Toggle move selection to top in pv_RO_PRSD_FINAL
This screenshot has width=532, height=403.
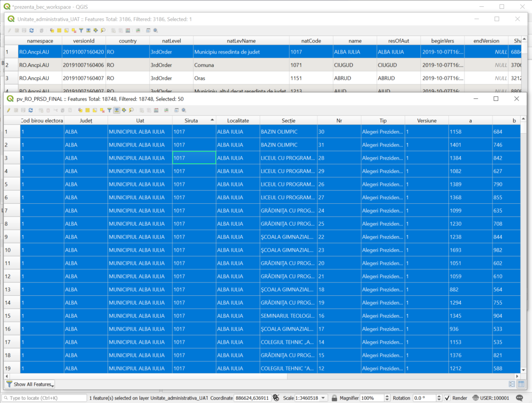[117, 110]
